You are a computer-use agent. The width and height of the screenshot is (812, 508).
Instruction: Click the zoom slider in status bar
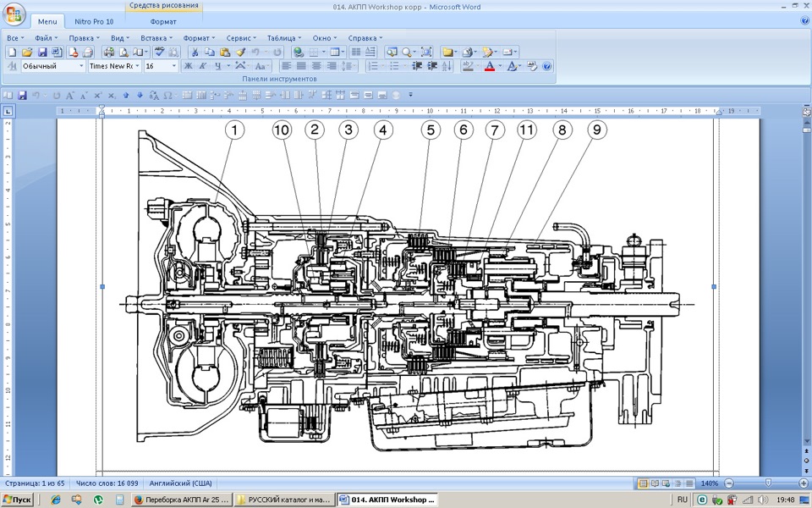[767, 483]
